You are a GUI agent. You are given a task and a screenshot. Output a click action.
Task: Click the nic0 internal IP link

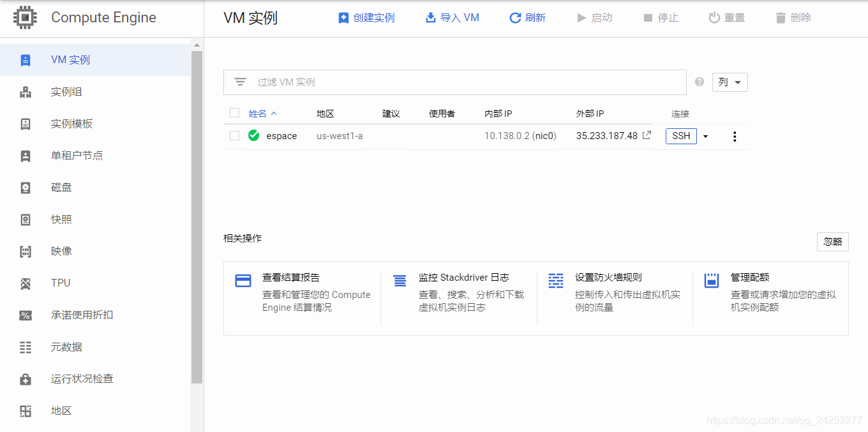pos(544,136)
